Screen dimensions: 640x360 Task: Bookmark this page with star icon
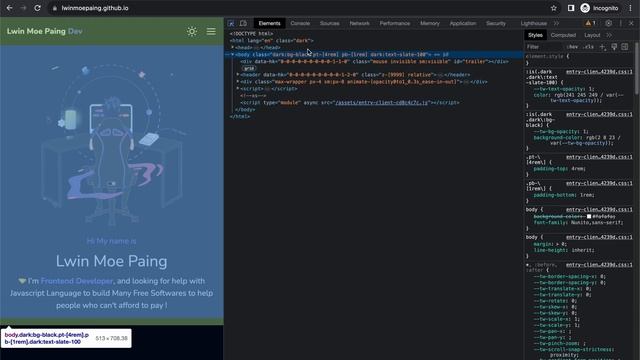click(x=553, y=8)
